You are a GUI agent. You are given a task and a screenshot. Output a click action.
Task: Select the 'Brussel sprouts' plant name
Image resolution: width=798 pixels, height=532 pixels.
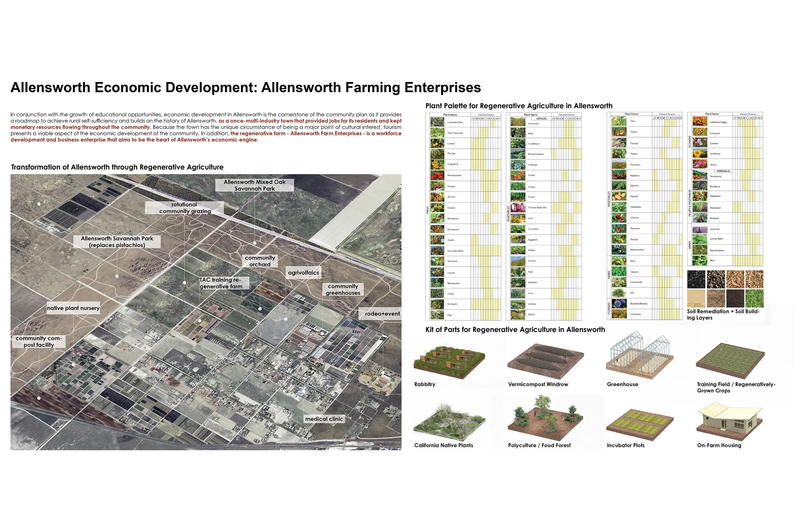(x=536, y=154)
